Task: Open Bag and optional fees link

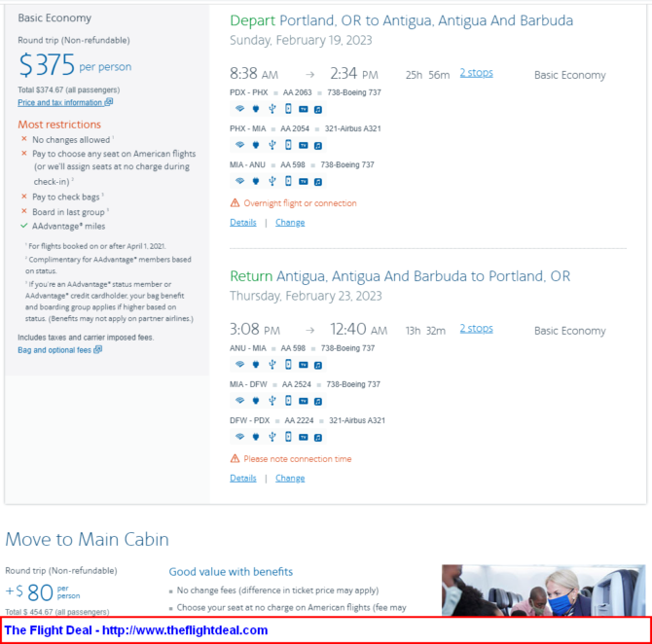Action: pyautogui.click(x=60, y=349)
